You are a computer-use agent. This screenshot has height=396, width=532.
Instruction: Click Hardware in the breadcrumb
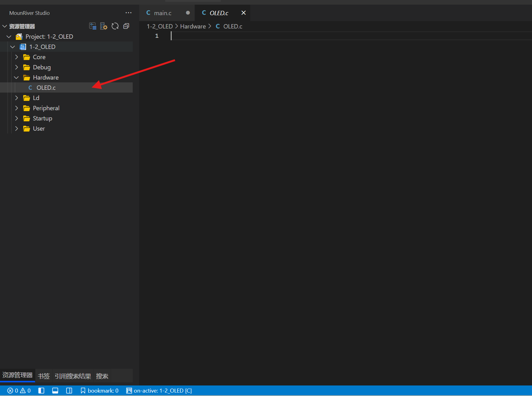(193, 26)
